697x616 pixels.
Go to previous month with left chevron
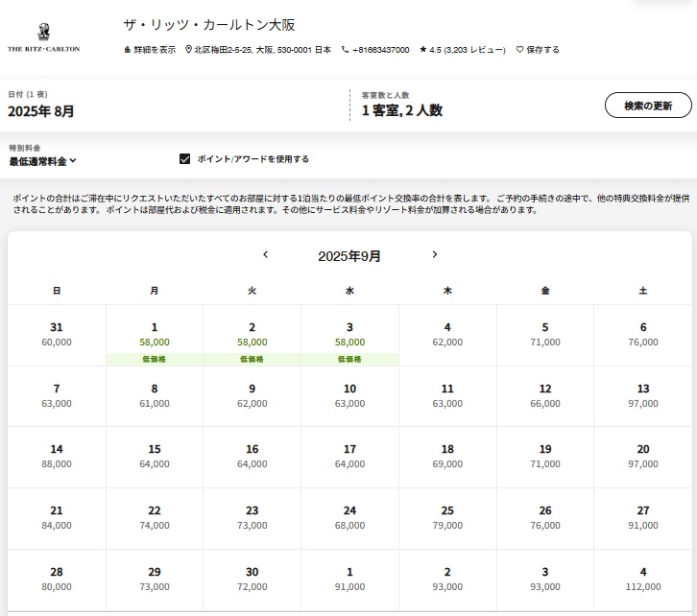point(265,254)
